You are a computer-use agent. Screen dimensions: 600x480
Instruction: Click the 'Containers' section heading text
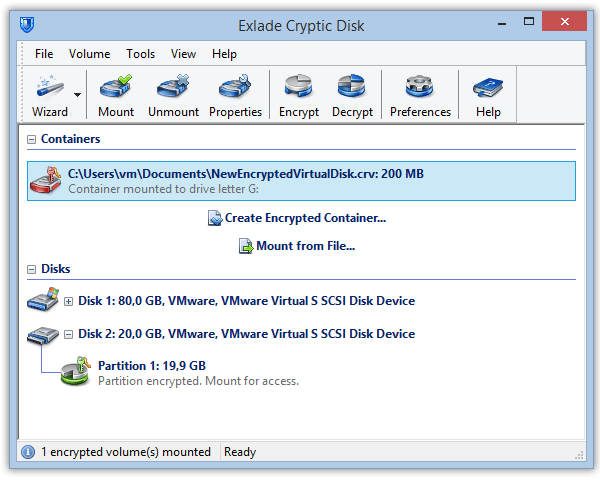[70, 139]
